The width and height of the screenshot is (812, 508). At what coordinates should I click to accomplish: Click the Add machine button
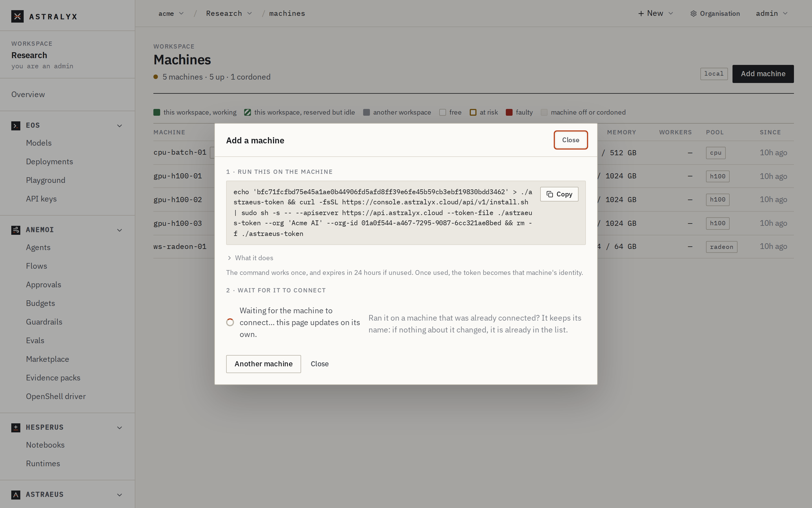(x=763, y=74)
